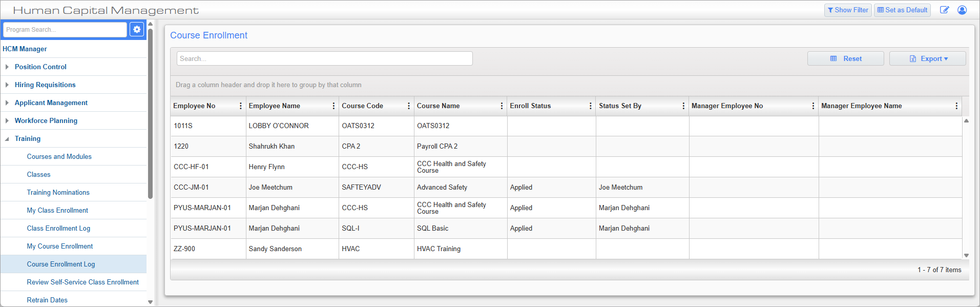Click grid scroll up arrow
This screenshot has width=980, height=307.
pyautogui.click(x=966, y=121)
